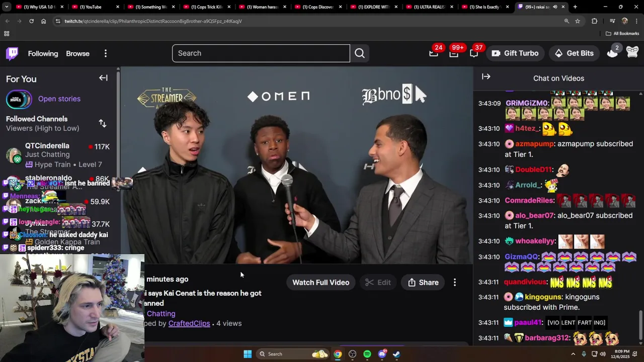The width and height of the screenshot is (644, 362).
Task: Open Discord from the taskbar
Action: point(382,354)
